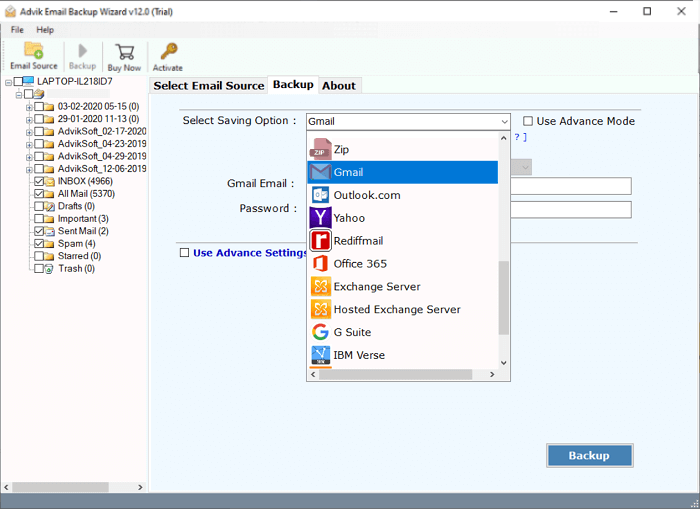The image size is (700, 509).
Task: Click the INBOX folder icon
Action: point(49,181)
